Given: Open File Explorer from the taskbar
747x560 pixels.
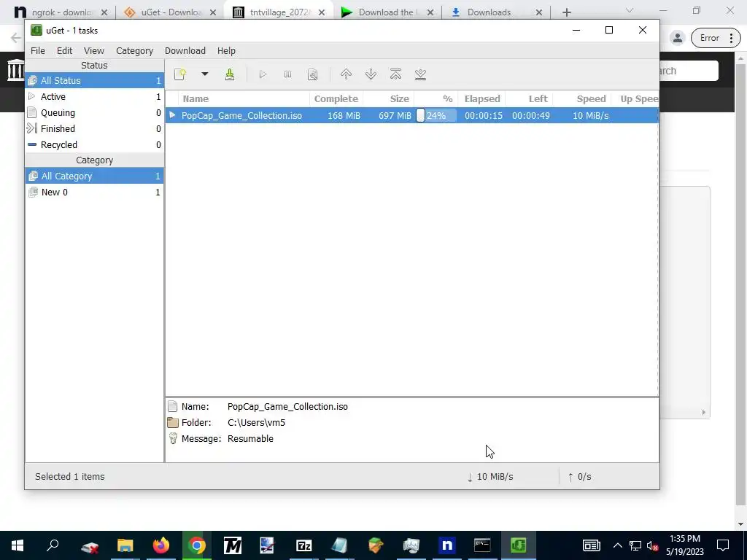Looking at the screenshot, I should 125,545.
